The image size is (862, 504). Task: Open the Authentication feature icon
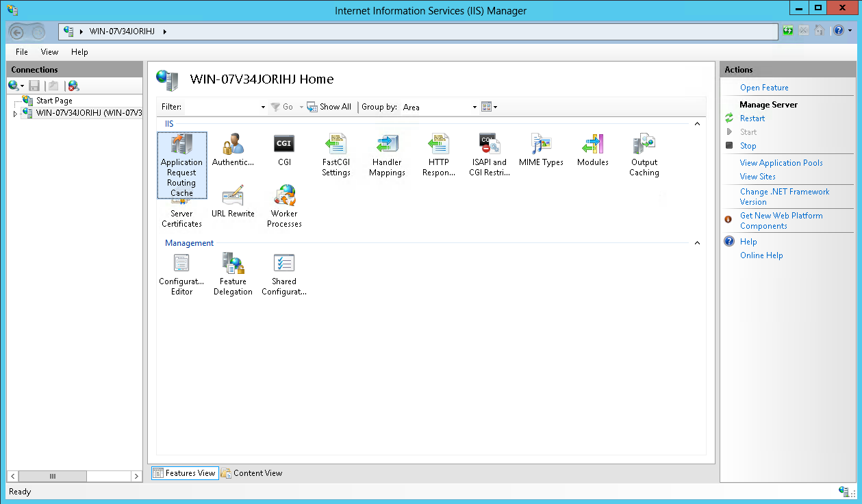point(233,151)
